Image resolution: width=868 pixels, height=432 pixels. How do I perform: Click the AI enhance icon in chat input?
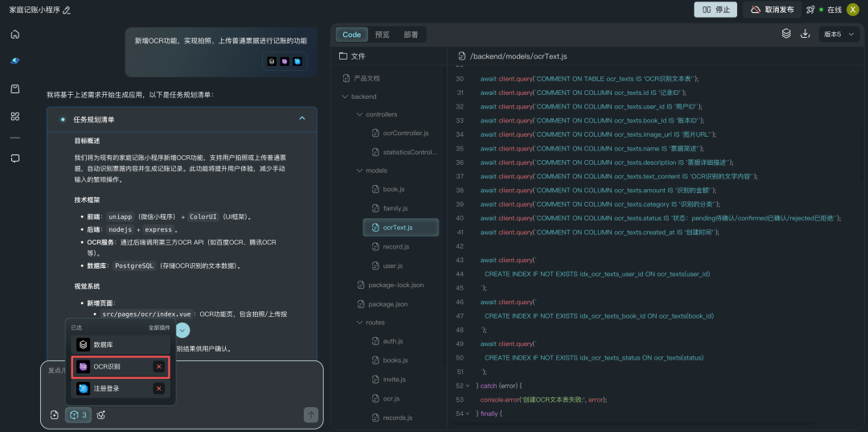pos(101,415)
